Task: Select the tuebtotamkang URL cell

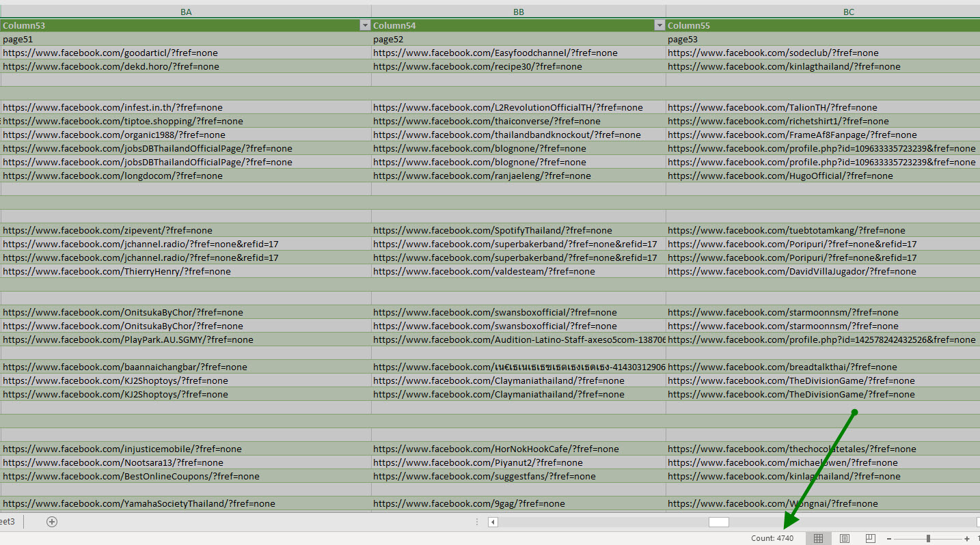Action: point(823,230)
